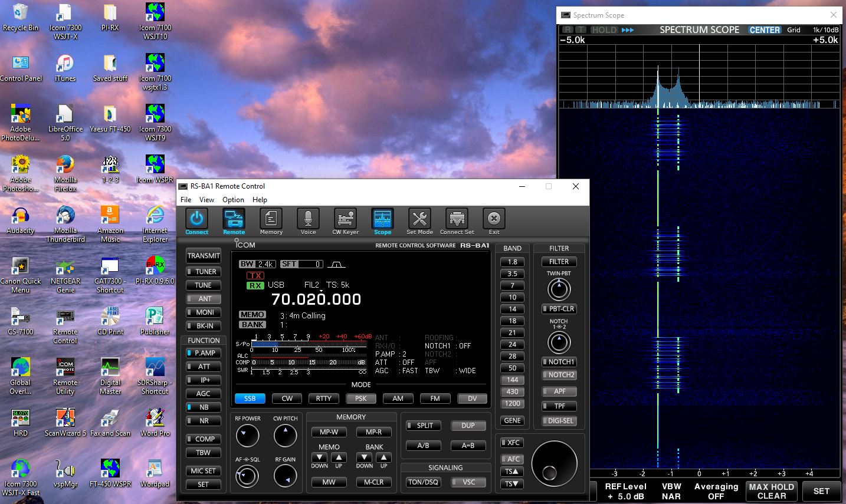Open the File menu
Image resolution: width=846 pixels, height=504 pixels.
[x=186, y=200]
